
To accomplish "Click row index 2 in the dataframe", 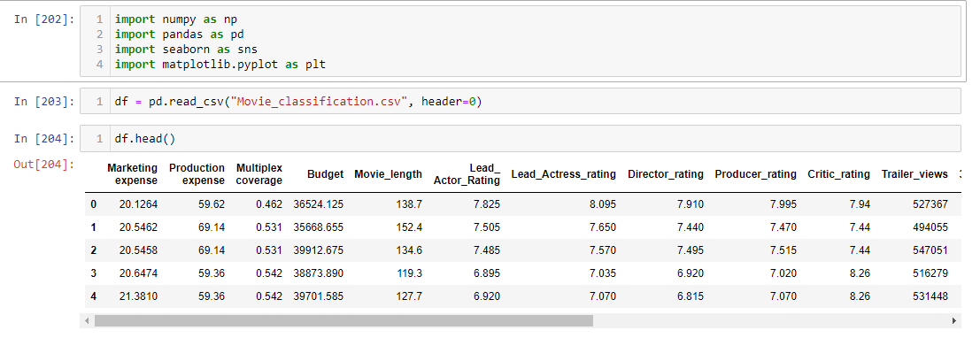I will point(94,250).
